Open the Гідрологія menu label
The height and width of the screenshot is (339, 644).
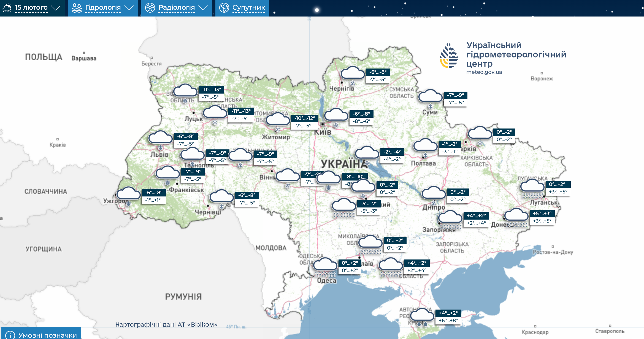pyautogui.click(x=103, y=8)
